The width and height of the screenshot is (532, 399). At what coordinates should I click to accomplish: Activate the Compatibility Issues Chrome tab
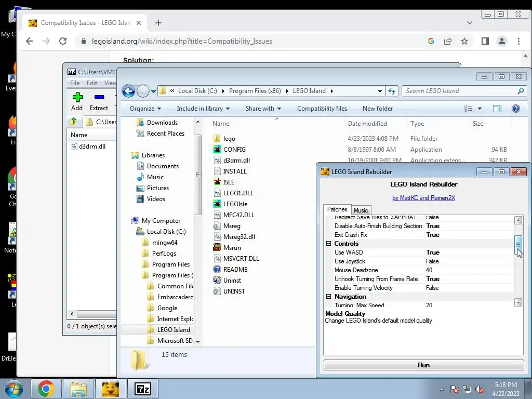pos(85,23)
